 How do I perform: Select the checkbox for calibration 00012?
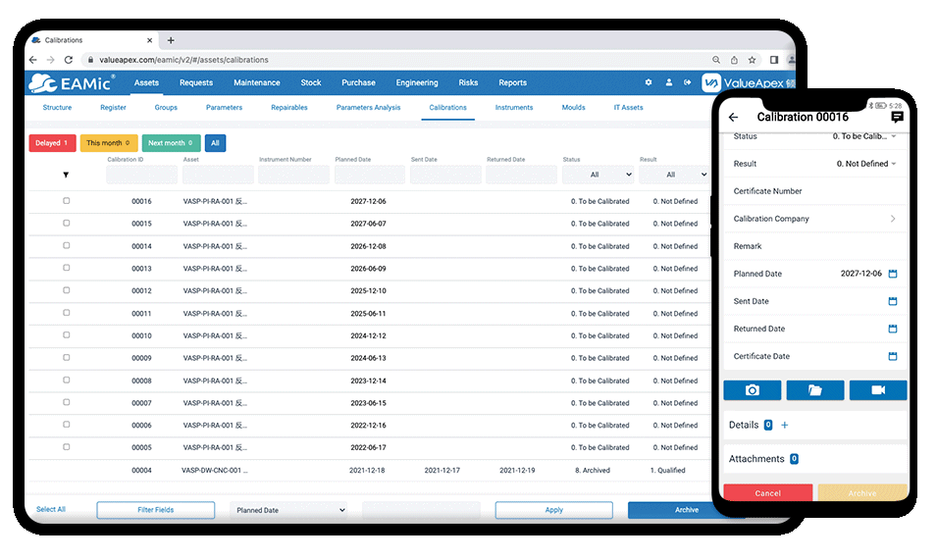67,290
